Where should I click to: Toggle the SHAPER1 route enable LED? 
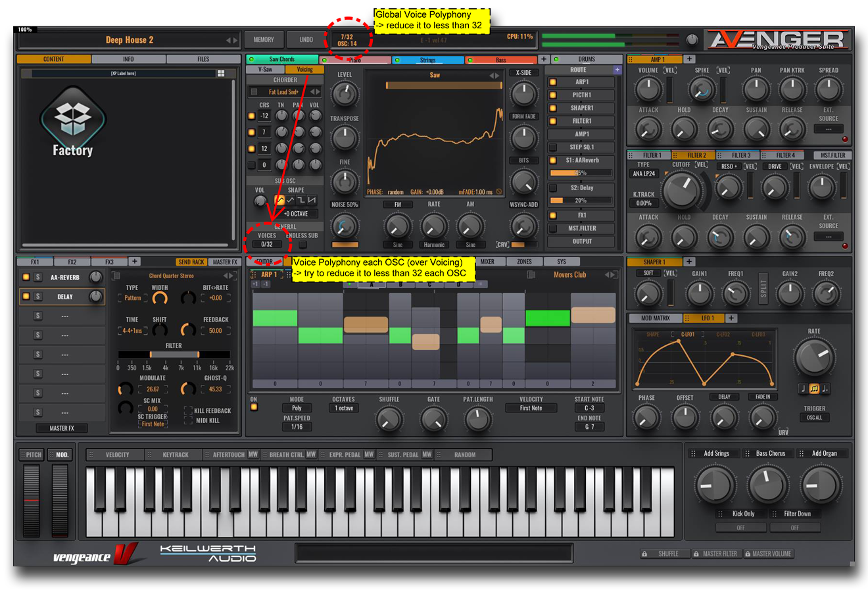(553, 108)
